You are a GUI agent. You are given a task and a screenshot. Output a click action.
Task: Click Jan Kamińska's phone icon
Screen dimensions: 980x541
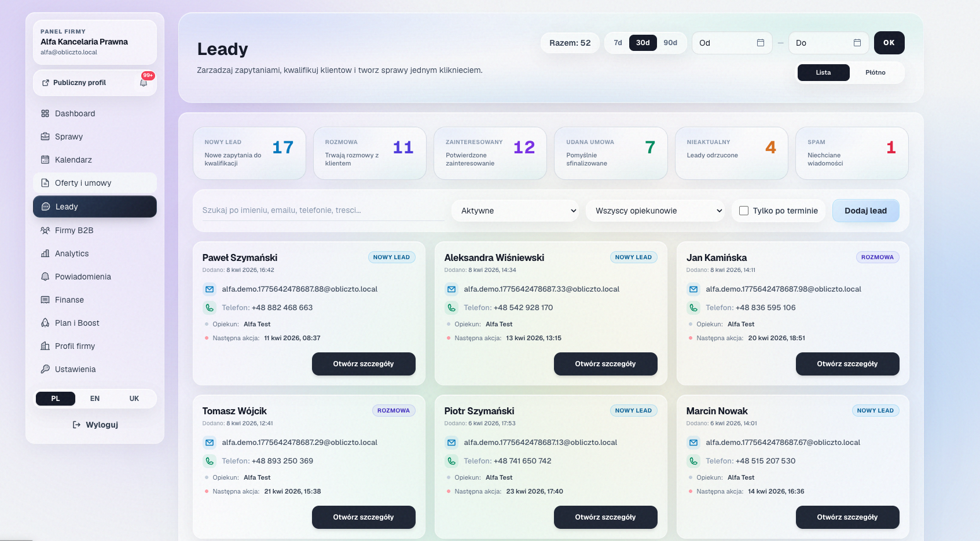pyautogui.click(x=693, y=308)
